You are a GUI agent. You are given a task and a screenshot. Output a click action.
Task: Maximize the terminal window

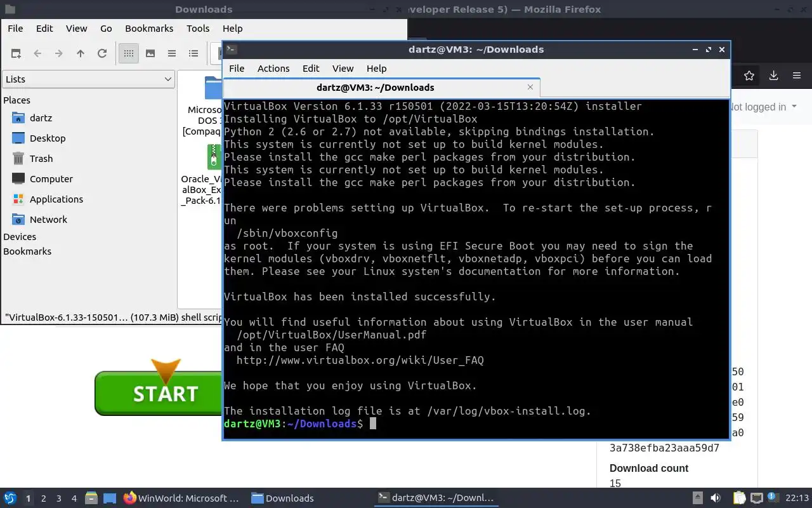pyautogui.click(x=709, y=50)
